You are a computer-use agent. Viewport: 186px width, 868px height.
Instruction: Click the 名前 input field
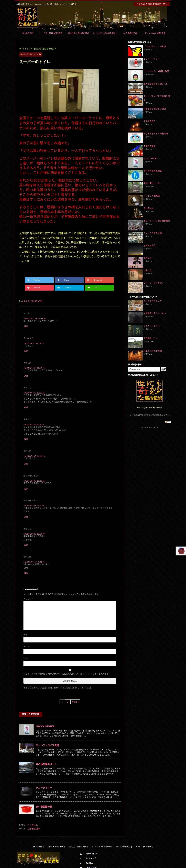(x=70, y=640)
